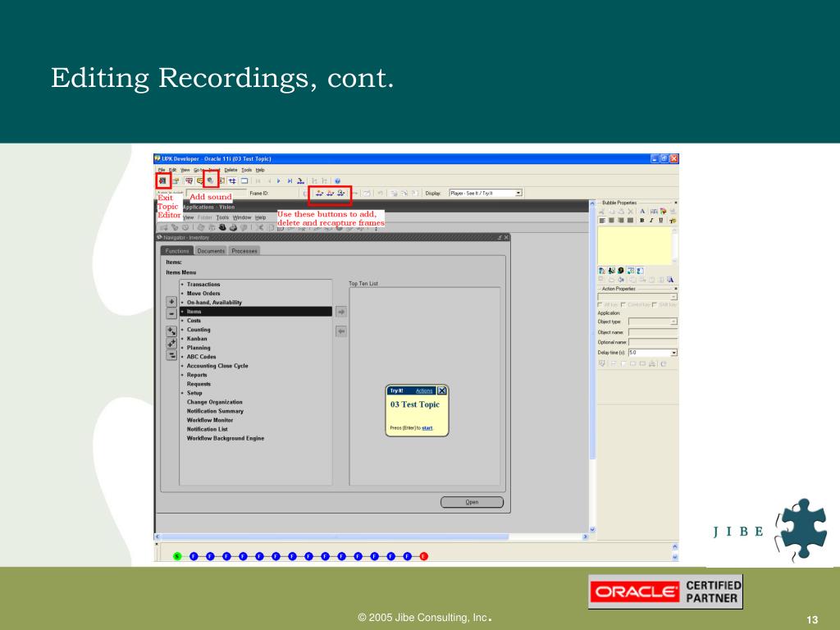Open the File menu

(x=162, y=170)
